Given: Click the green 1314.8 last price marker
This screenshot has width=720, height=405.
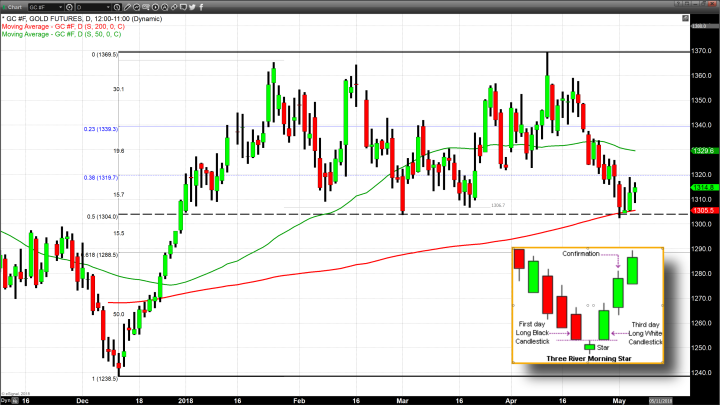Looking at the screenshot, I should 703,187.
